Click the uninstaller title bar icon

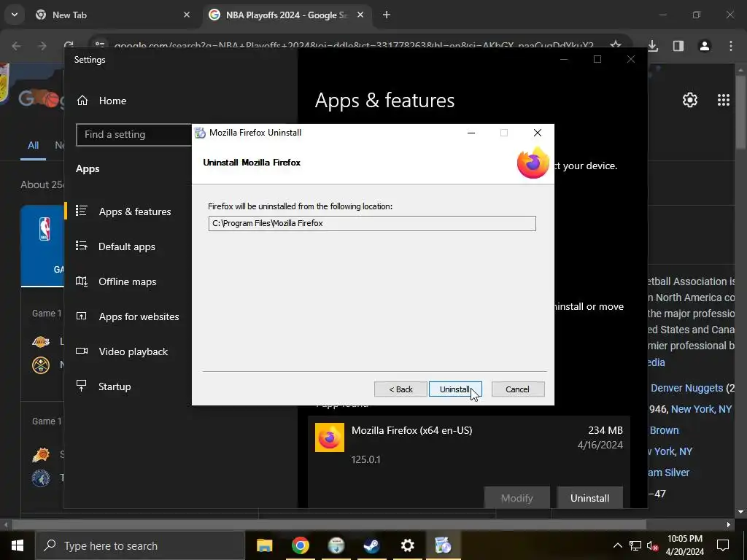click(200, 133)
